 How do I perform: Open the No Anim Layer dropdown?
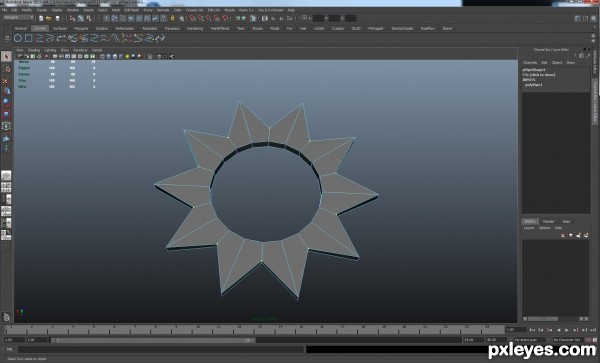[x=529, y=340]
